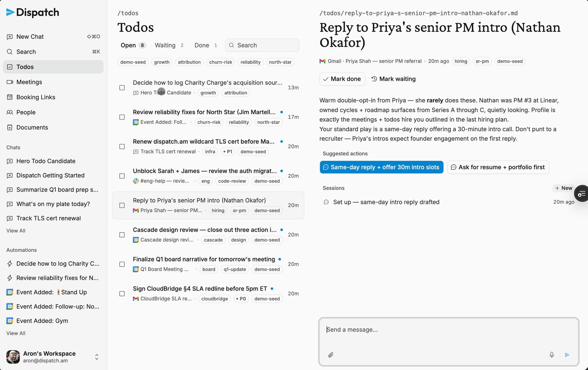The width and height of the screenshot is (588, 370).
Task: Open New Chat from sidebar
Action: pos(53,37)
